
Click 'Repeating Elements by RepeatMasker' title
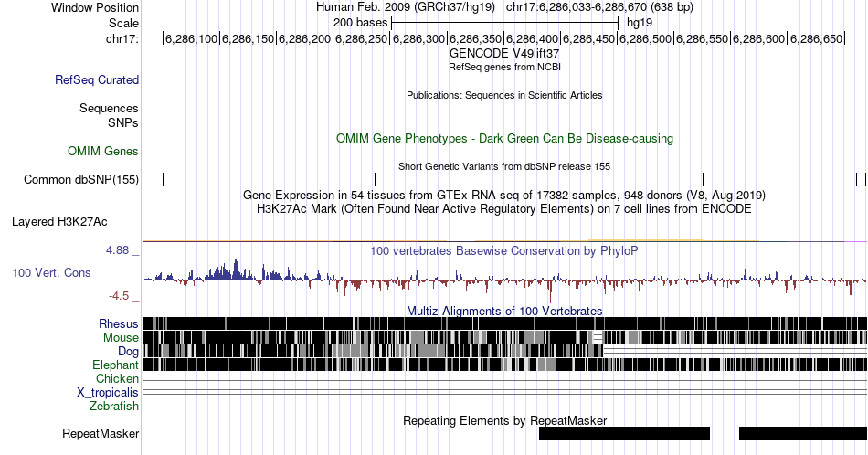point(504,420)
